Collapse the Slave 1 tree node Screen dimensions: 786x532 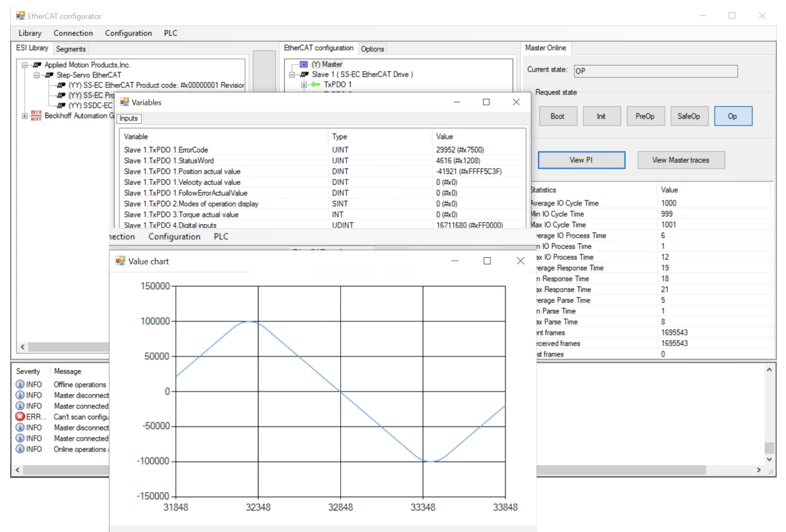point(292,74)
